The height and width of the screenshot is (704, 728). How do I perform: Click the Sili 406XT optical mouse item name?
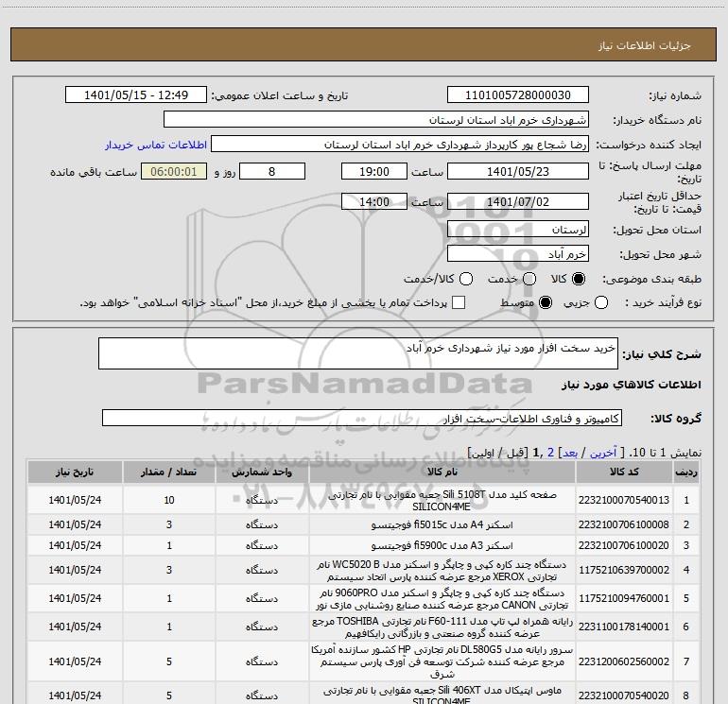pyautogui.click(x=442, y=695)
